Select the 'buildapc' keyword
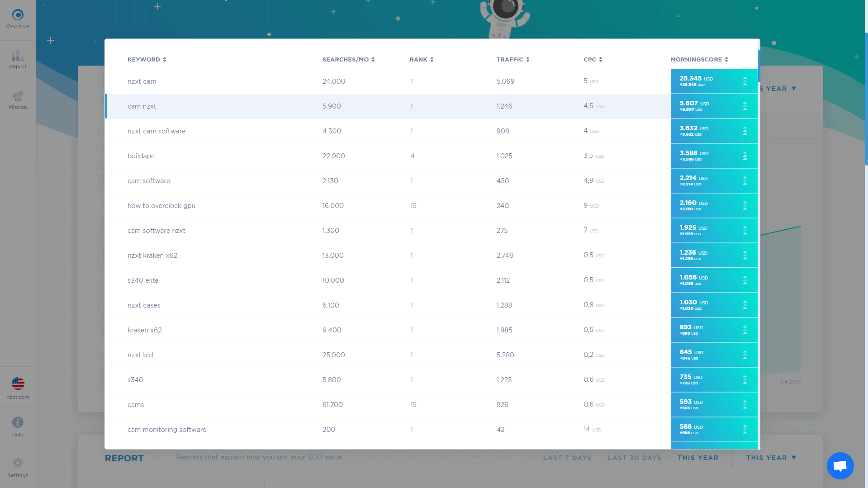Image resolution: width=868 pixels, height=488 pixels. pyautogui.click(x=141, y=156)
